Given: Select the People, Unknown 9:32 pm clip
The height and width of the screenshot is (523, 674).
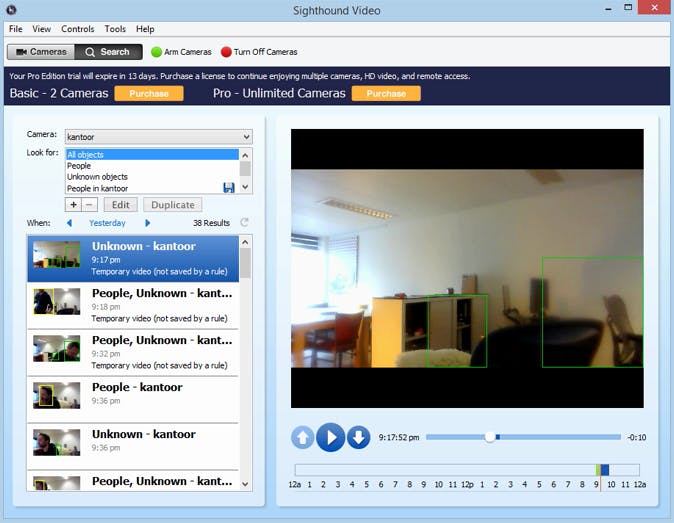Looking at the screenshot, I should click(133, 352).
